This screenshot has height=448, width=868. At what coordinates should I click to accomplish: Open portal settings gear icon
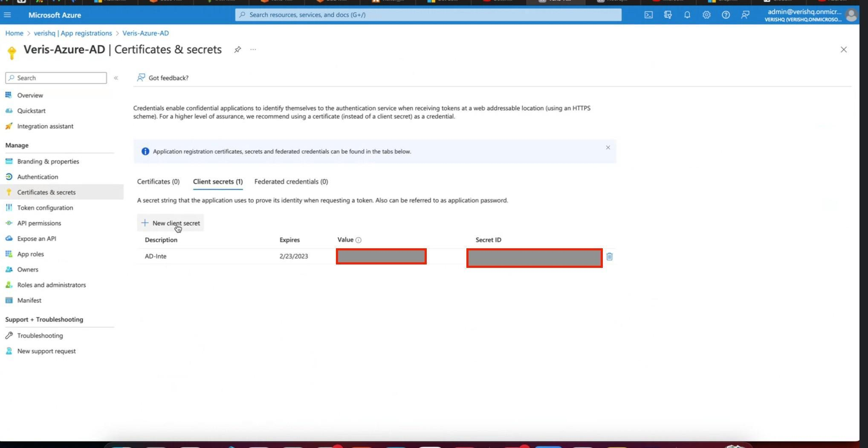pos(706,15)
